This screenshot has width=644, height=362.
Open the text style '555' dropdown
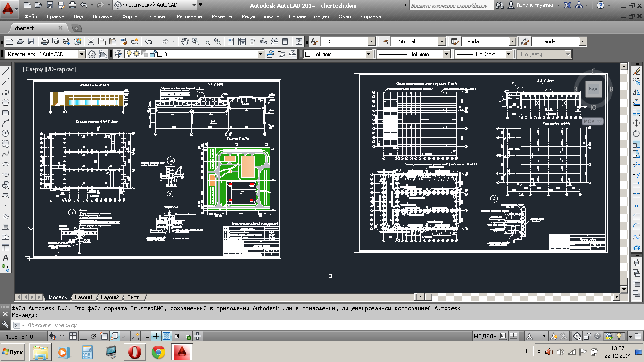click(372, 41)
